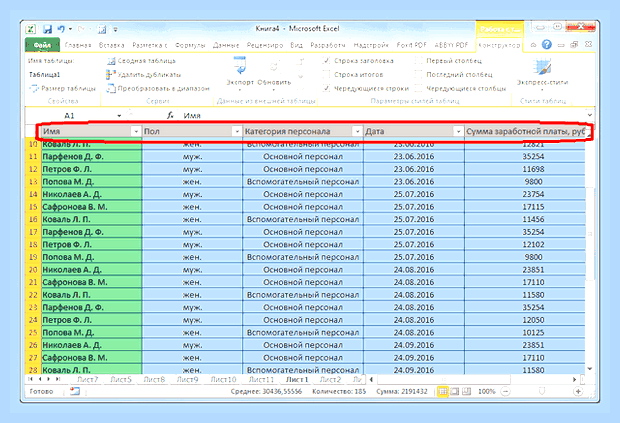Select cell with salary 23754
This screenshot has height=423, width=620.
pos(525,194)
